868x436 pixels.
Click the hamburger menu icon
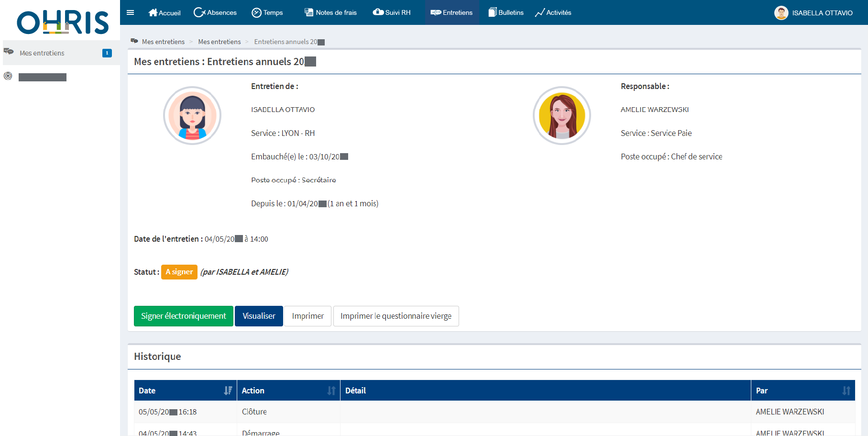pyautogui.click(x=130, y=12)
